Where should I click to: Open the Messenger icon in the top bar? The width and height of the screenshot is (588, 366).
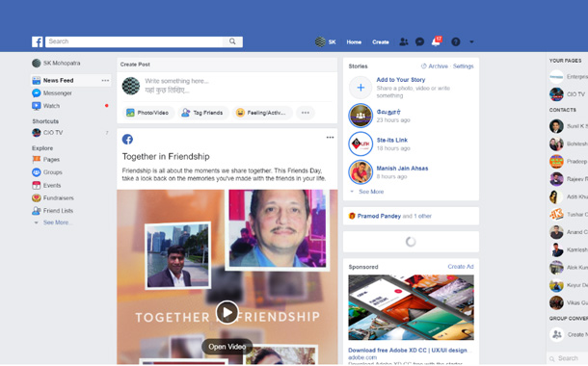coord(419,41)
